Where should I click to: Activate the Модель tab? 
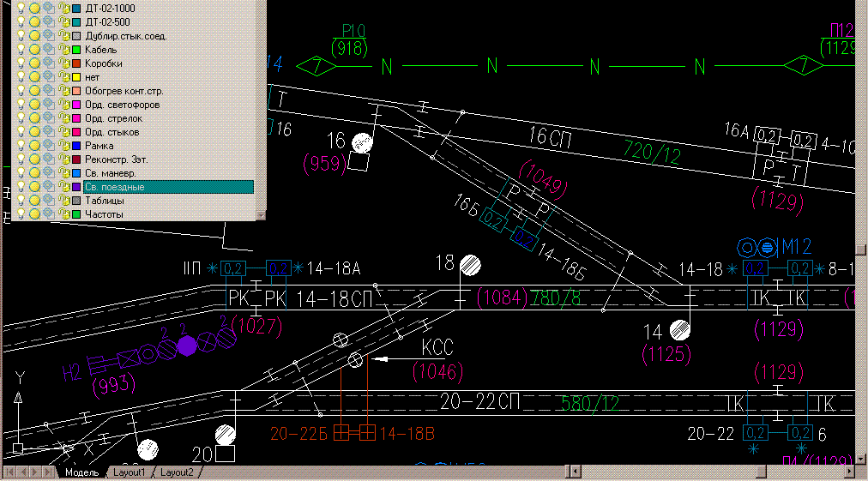[x=81, y=472]
